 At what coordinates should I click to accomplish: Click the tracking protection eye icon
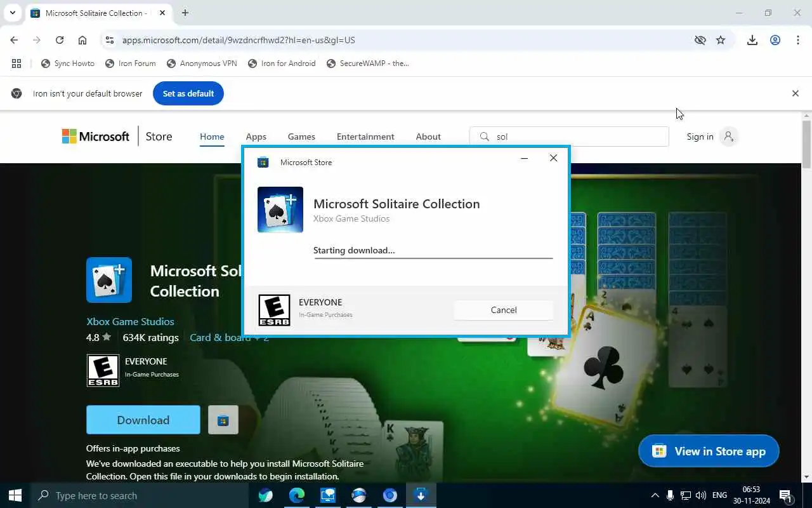coord(700,40)
